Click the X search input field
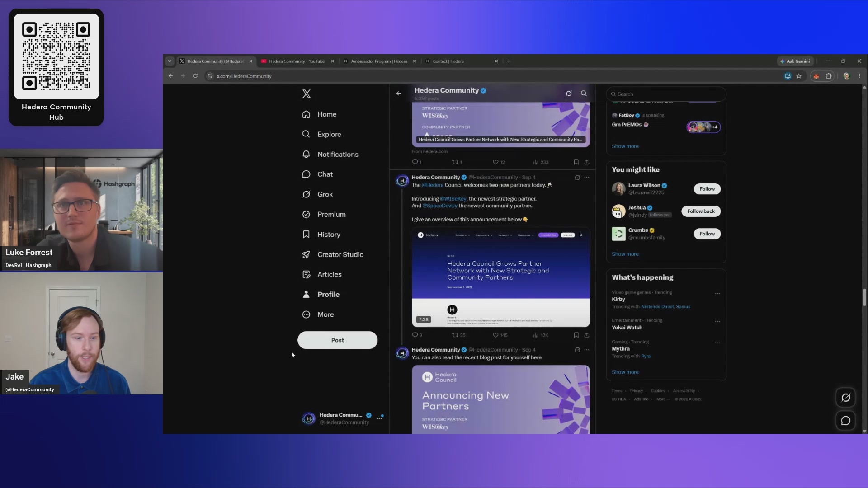Viewport: 868px width, 488px height. 666,94
